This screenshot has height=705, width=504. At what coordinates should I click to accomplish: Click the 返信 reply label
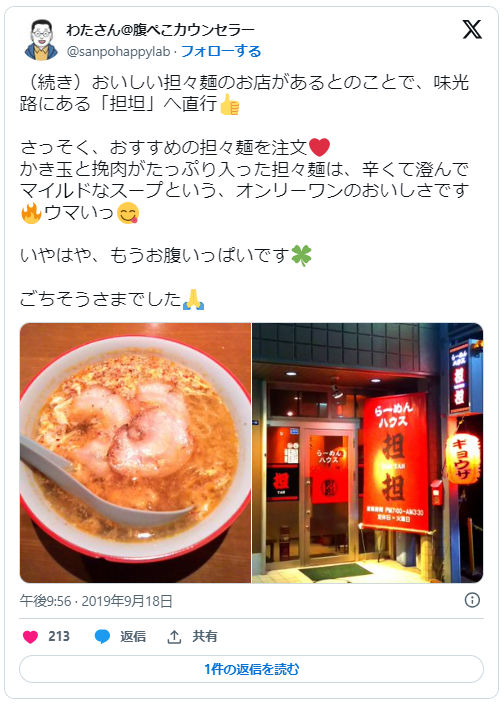[x=133, y=637]
